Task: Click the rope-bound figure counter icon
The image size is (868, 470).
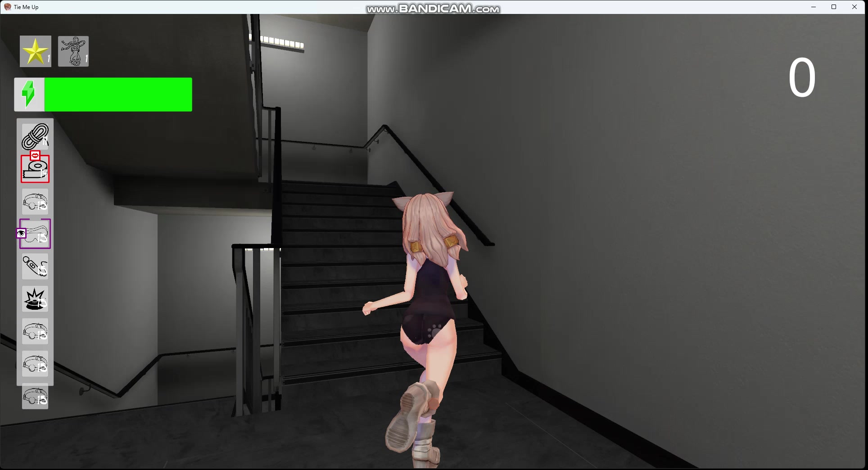Action: tap(73, 51)
